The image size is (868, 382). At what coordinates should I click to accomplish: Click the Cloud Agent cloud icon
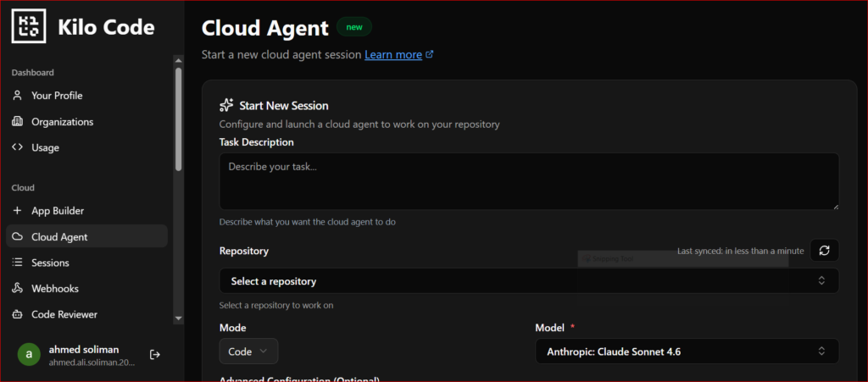pyautogui.click(x=17, y=236)
